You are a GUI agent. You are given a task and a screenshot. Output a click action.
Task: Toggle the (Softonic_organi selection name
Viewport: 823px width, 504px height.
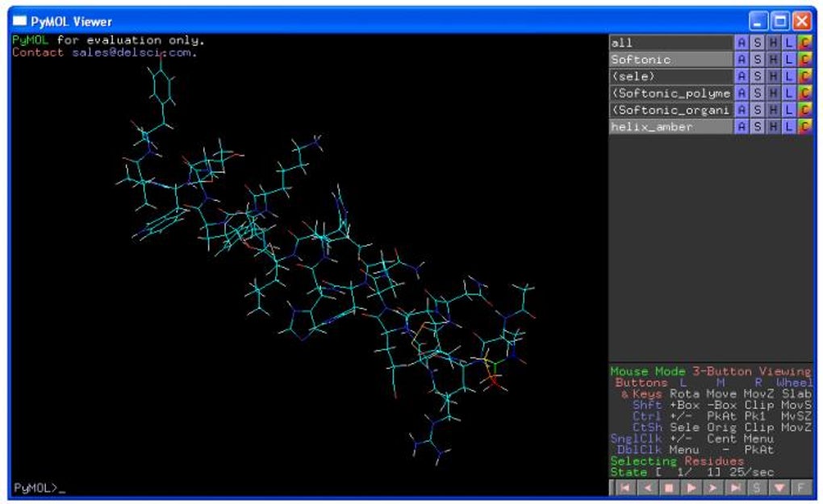point(671,110)
